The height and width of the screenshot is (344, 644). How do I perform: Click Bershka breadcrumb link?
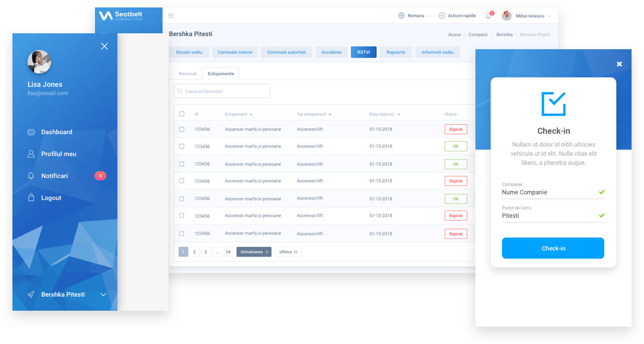pyautogui.click(x=504, y=35)
